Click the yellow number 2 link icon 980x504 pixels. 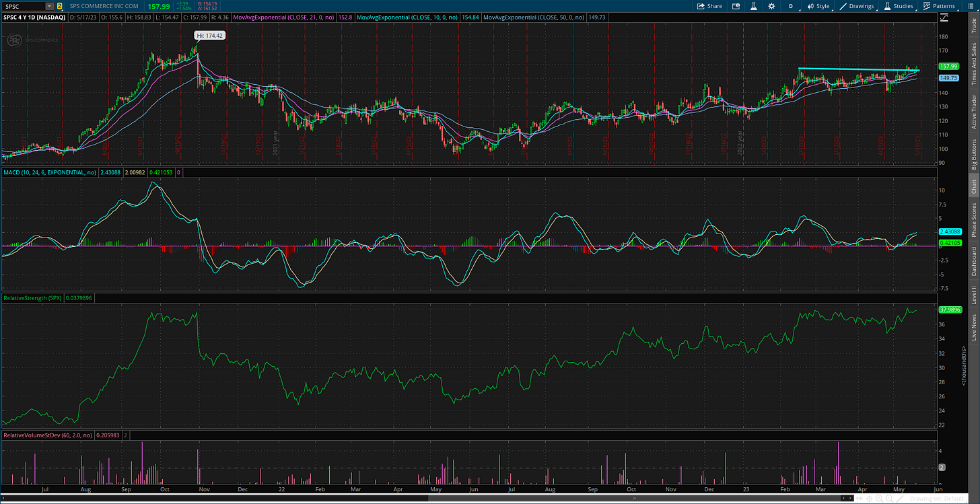click(59, 6)
